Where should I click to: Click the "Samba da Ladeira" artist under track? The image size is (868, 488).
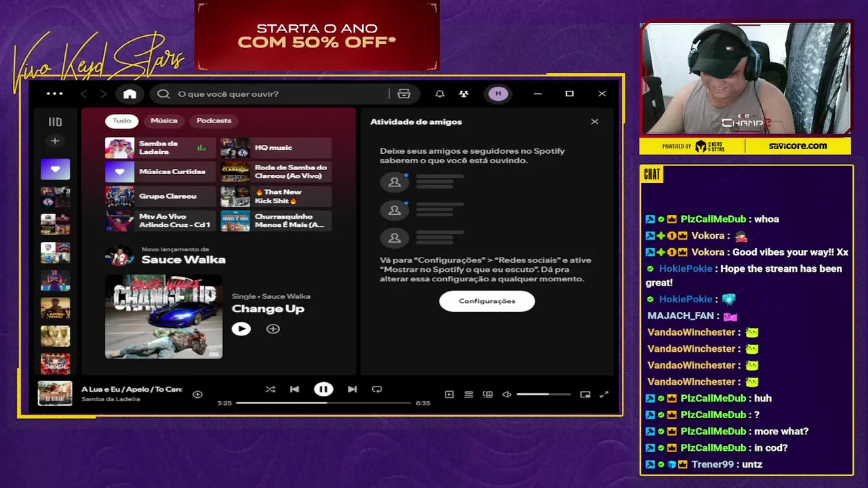tap(111, 399)
